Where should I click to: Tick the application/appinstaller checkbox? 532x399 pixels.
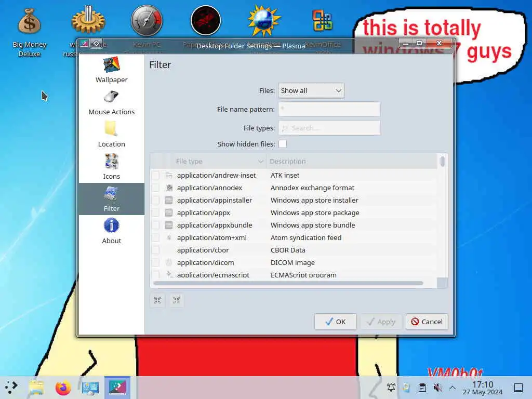[x=155, y=200]
